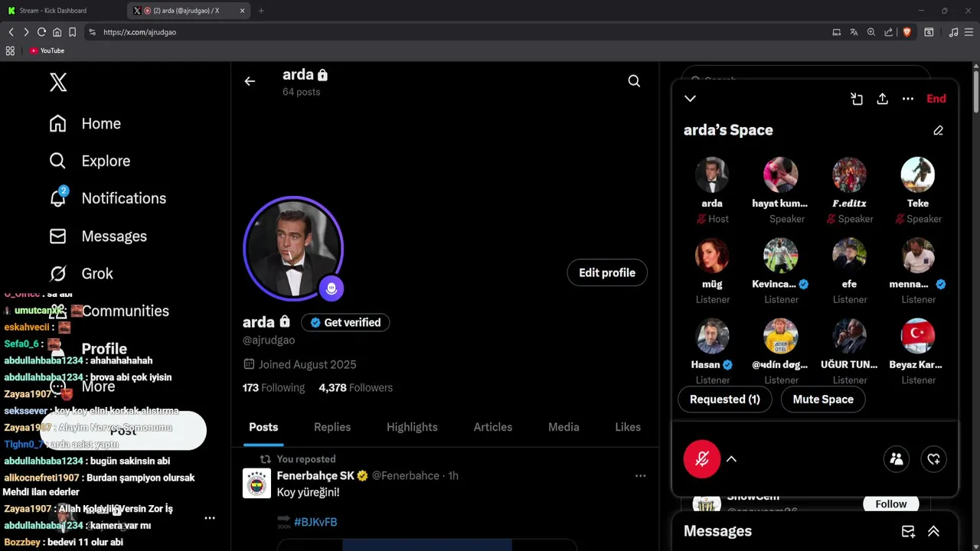Open the apps grid in bookmarks bar
Image resolution: width=980 pixels, height=551 pixels.
tap(10, 51)
